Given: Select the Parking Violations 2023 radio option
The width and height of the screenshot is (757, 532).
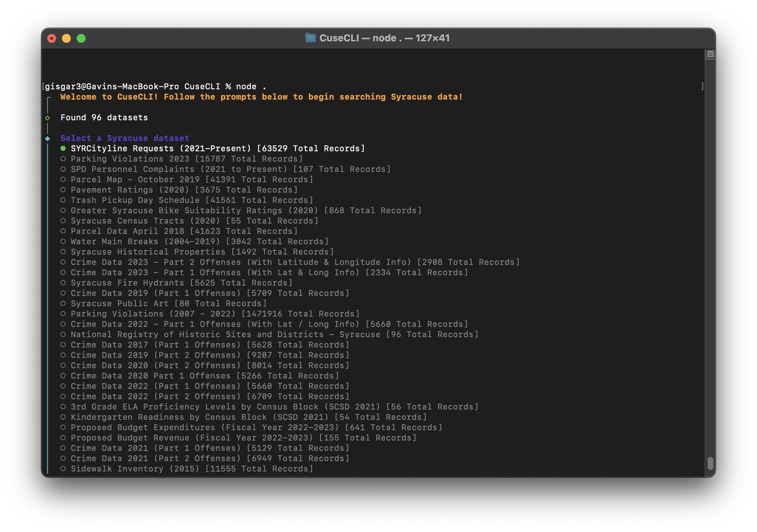Looking at the screenshot, I should tap(63, 159).
